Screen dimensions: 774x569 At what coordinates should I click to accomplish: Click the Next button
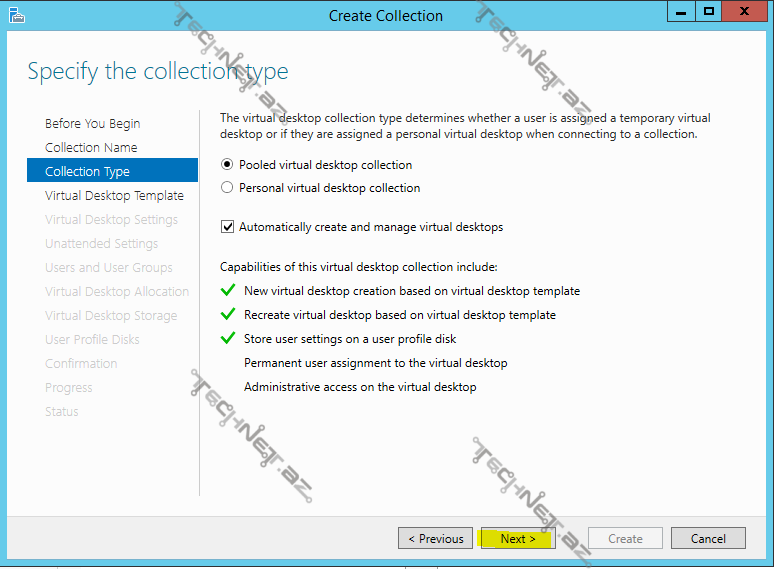[x=517, y=538]
